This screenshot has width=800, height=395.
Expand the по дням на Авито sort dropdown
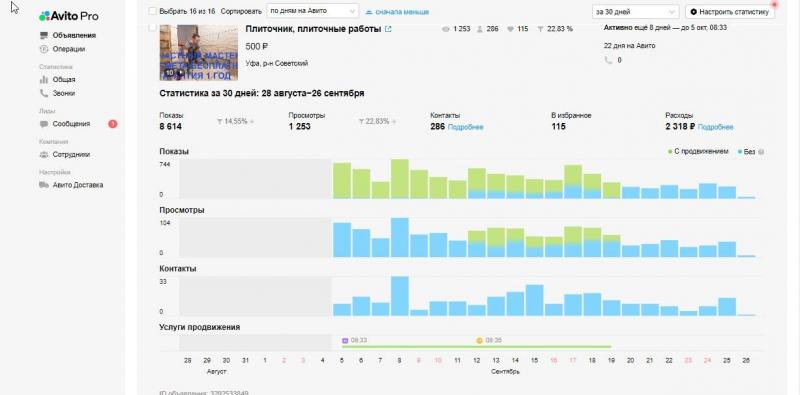tap(313, 11)
